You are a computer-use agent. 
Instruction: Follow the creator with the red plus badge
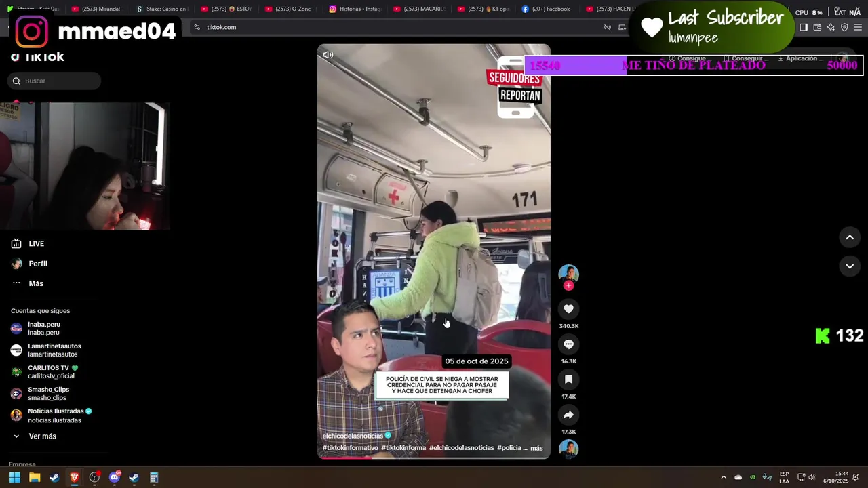(x=568, y=286)
